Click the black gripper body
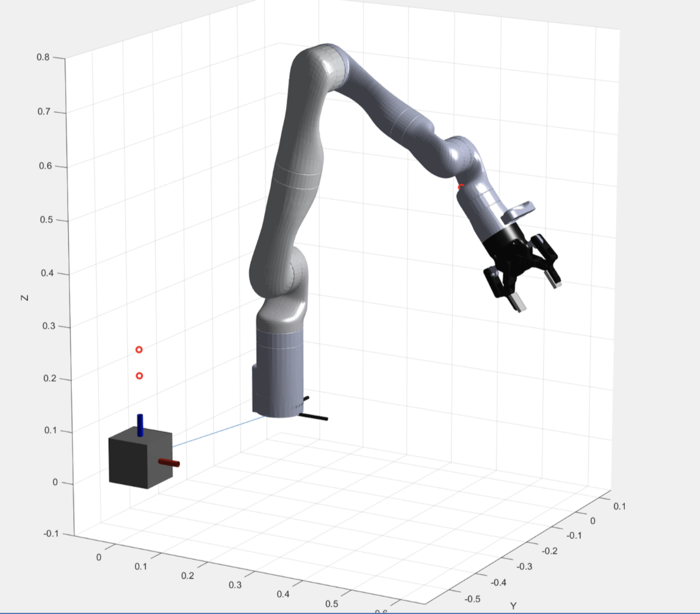Image resolution: width=700 pixels, height=614 pixels. pyautogui.click(x=505, y=244)
